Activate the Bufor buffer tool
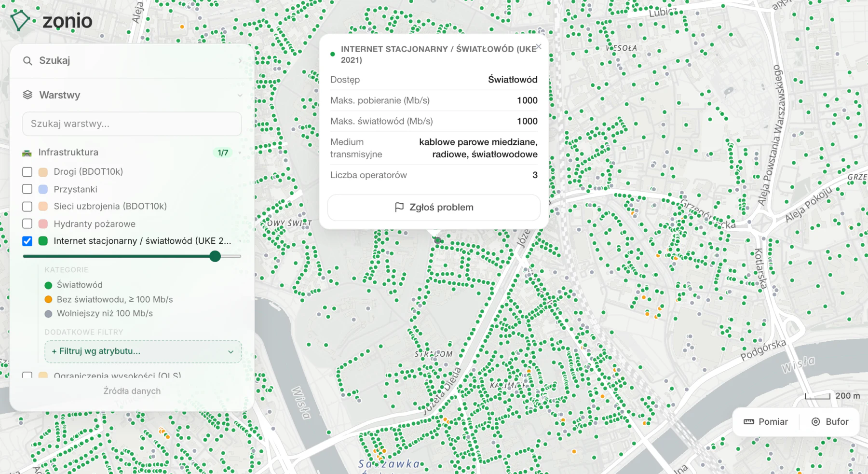The height and width of the screenshot is (474, 868). [x=830, y=422]
